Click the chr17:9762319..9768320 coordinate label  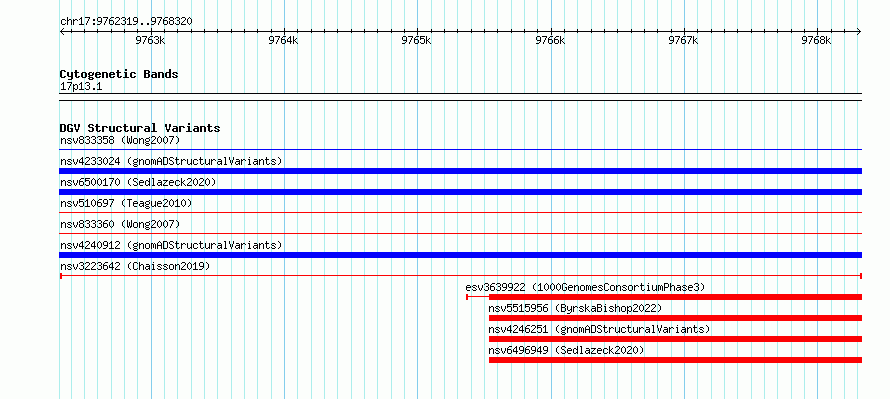coord(126,22)
